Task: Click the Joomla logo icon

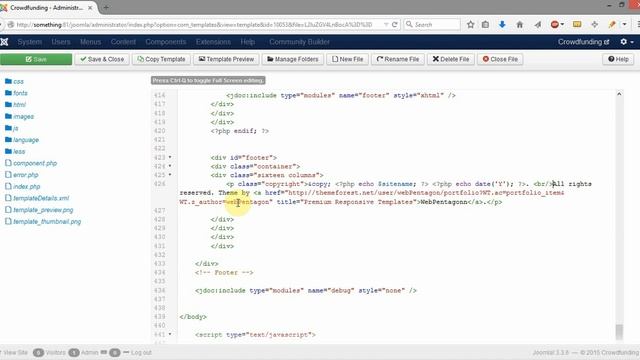Action: pyautogui.click(x=4, y=42)
